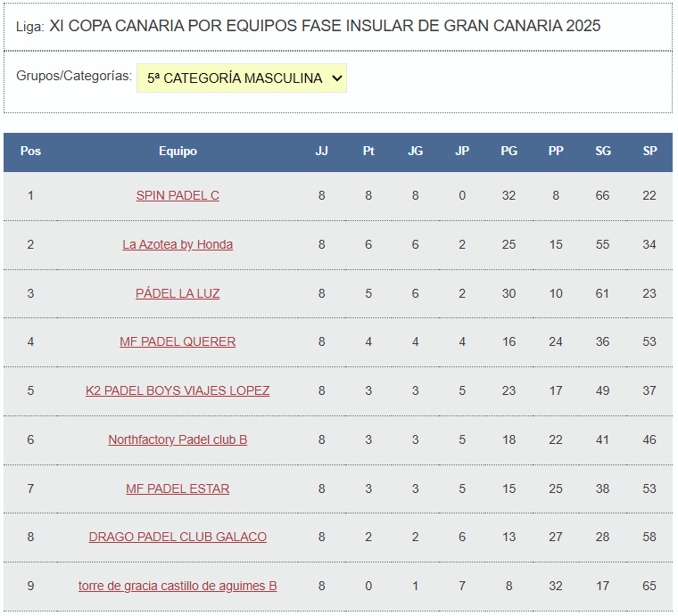Image resolution: width=678 pixels, height=616 pixels.
Task: Open the Grupos/Categorías dropdown
Action: [x=241, y=78]
